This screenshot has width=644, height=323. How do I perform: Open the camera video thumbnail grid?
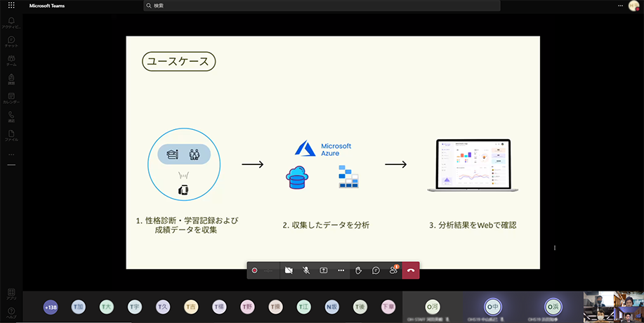(x=614, y=307)
